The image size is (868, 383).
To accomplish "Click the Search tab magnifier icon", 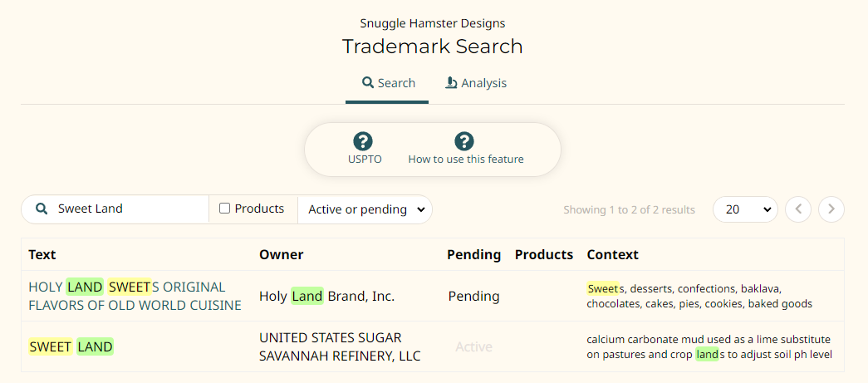I will coord(368,83).
